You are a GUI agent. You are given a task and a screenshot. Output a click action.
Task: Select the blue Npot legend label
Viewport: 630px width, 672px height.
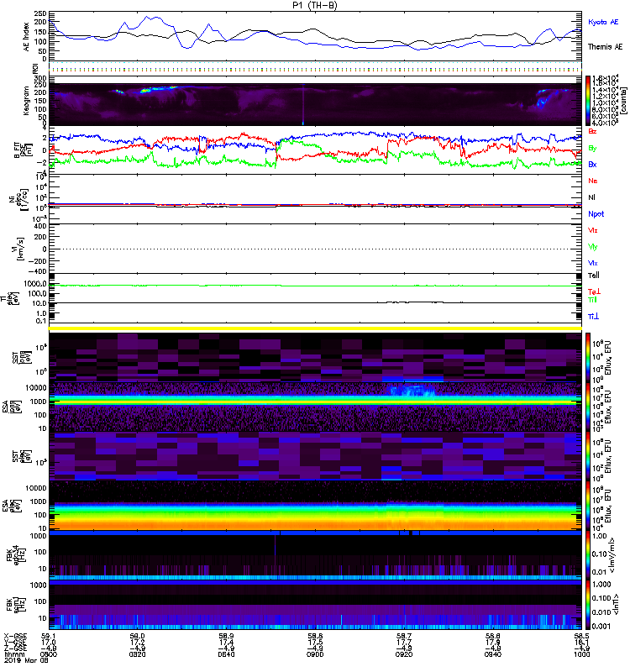(596, 214)
